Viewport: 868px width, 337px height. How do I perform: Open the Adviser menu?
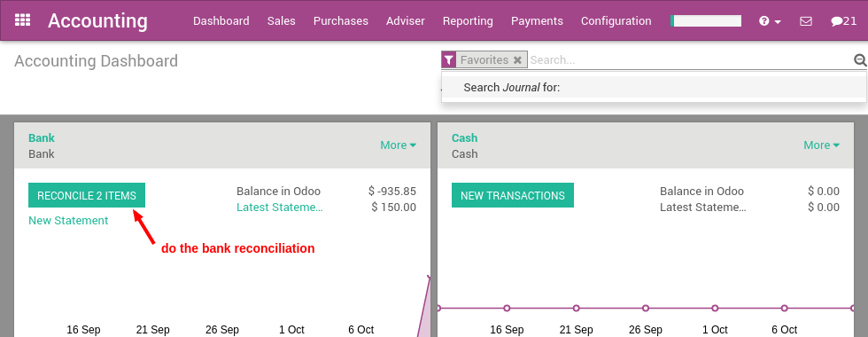[406, 21]
